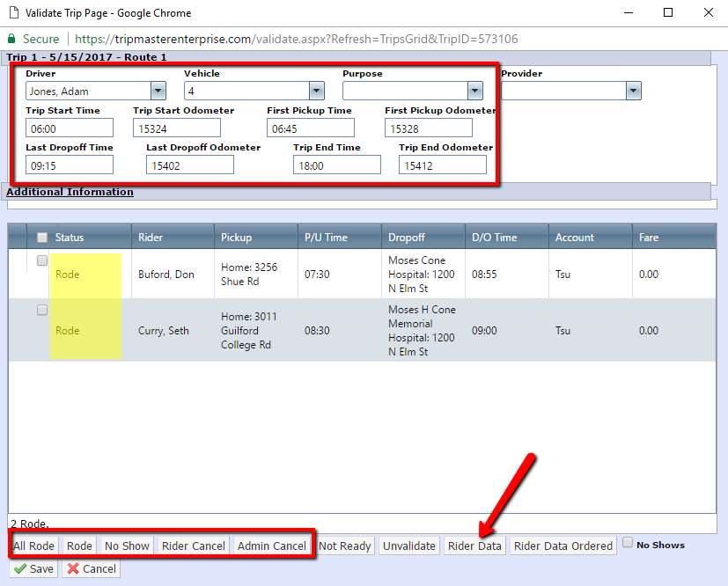Sort by the Pickup column header
Viewport: 728px width, 586px height.
[x=236, y=238]
